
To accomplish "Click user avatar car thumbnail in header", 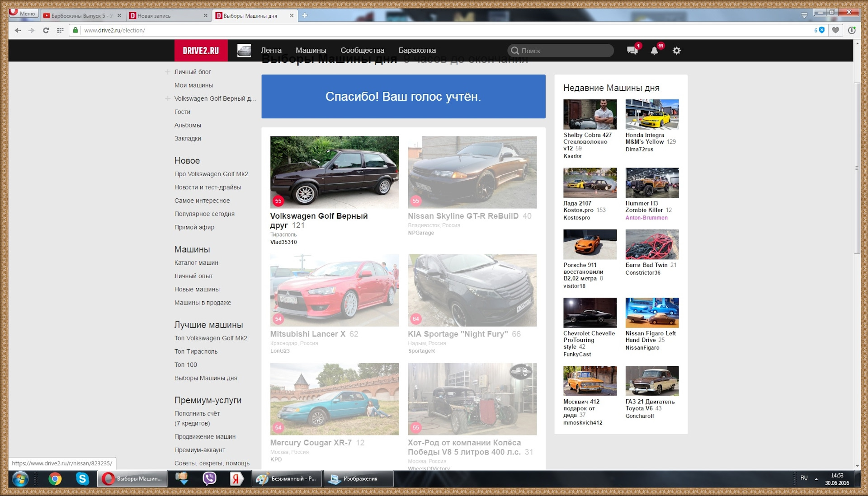I will coord(244,50).
